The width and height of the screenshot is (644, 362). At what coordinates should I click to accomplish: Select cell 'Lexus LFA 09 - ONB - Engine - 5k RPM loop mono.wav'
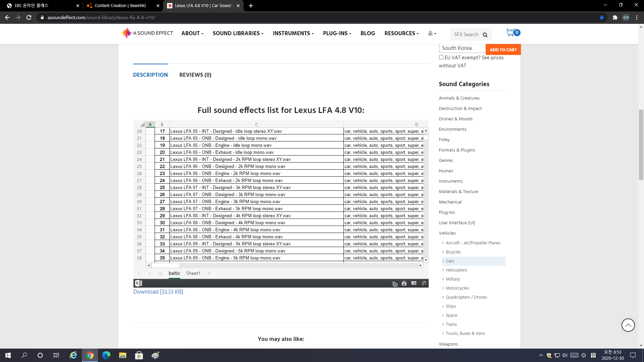[x=256, y=258]
